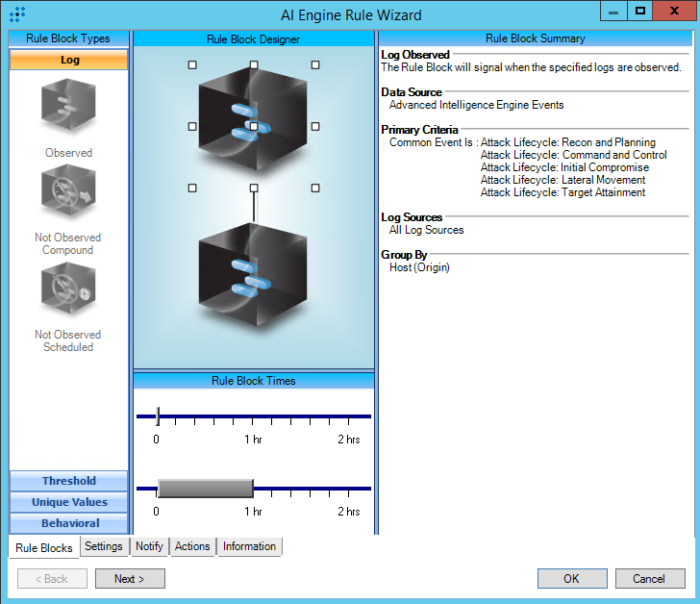Confirm with the OK button
700x604 pixels.
(571, 578)
